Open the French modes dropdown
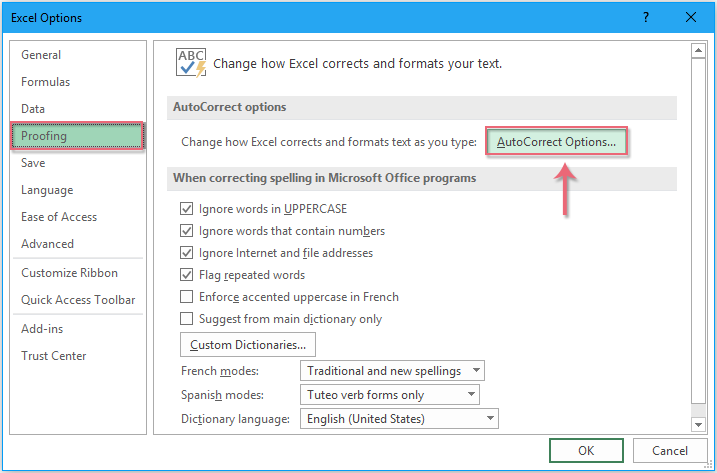717x473 pixels. 392,371
